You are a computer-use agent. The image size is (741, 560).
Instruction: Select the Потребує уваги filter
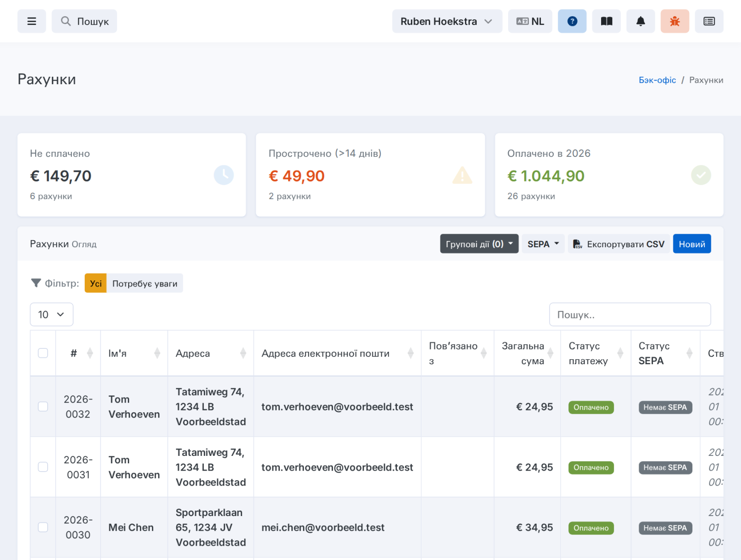click(x=144, y=283)
